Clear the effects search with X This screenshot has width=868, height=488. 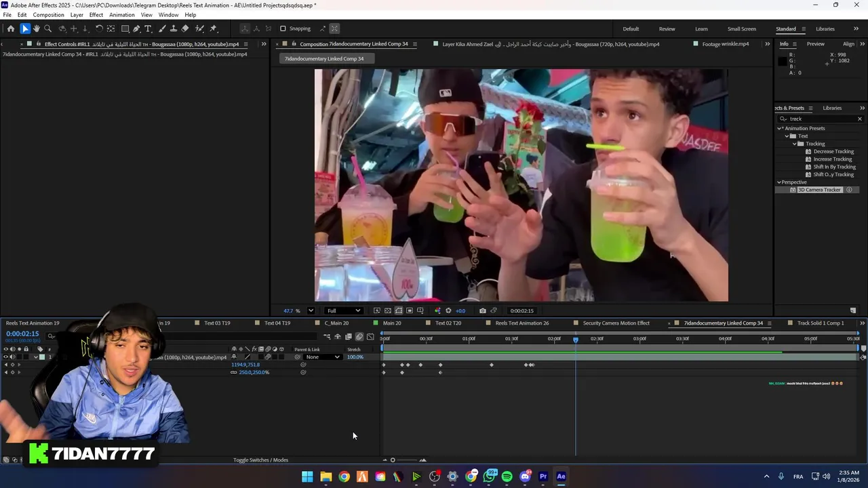point(859,119)
